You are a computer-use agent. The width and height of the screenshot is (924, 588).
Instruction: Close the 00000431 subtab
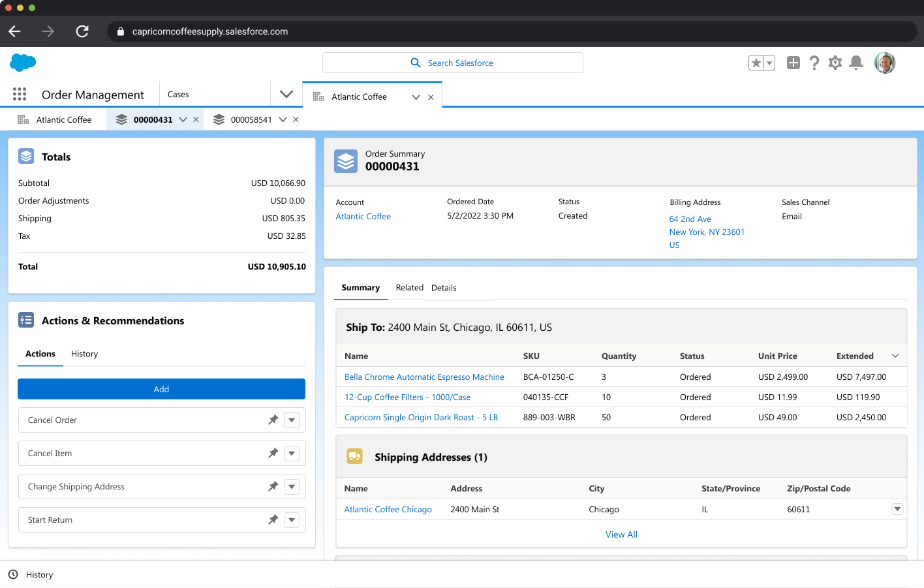point(196,119)
